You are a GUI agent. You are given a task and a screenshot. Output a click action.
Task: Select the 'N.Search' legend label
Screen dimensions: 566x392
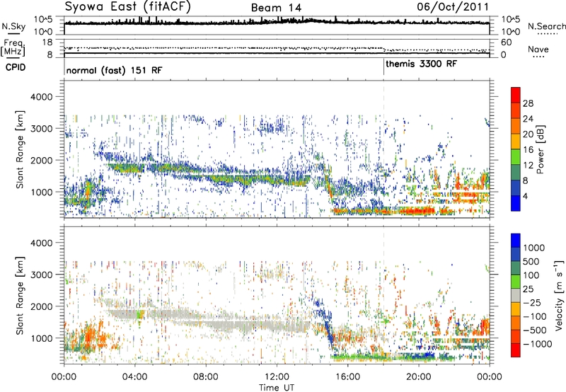tap(547, 26)
